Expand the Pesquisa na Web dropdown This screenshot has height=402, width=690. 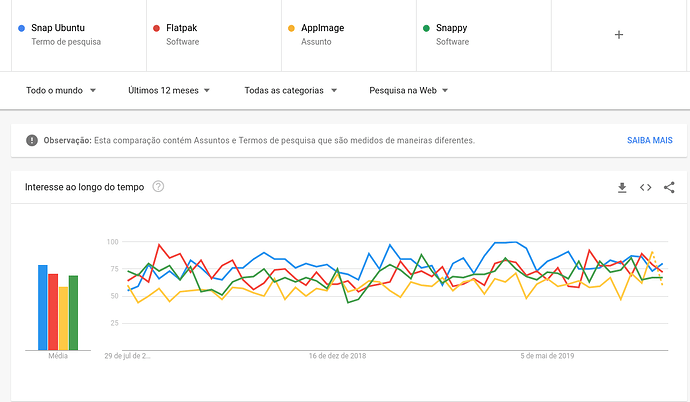point(409,90)
